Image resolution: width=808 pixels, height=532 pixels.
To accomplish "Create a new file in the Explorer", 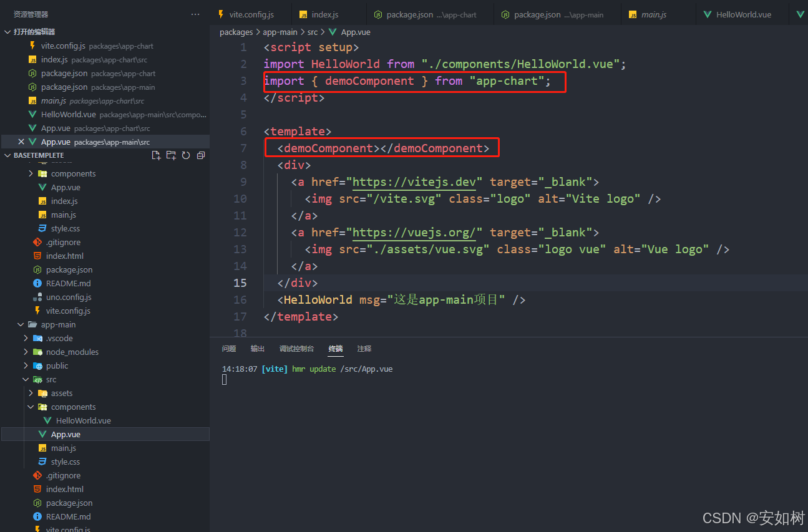I will pyautogui.click(x=155, y=155).
